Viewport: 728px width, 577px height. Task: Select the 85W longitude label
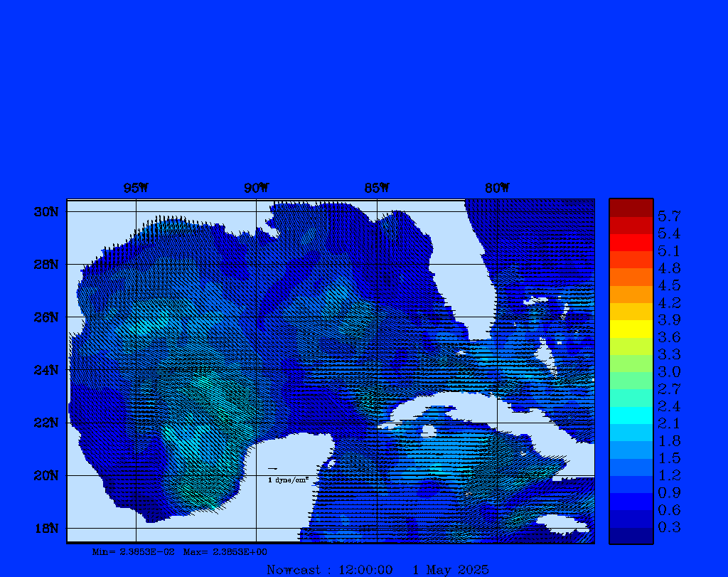click(377, 189)
